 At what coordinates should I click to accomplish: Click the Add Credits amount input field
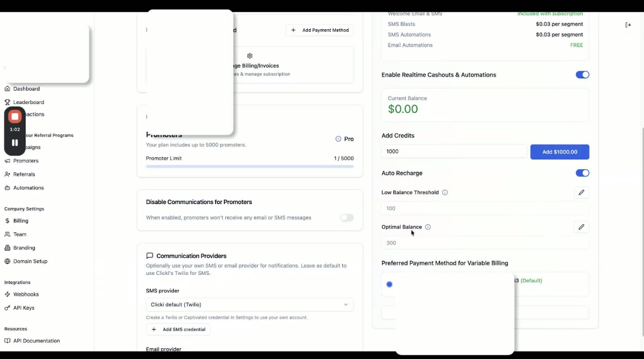(454, 152)
